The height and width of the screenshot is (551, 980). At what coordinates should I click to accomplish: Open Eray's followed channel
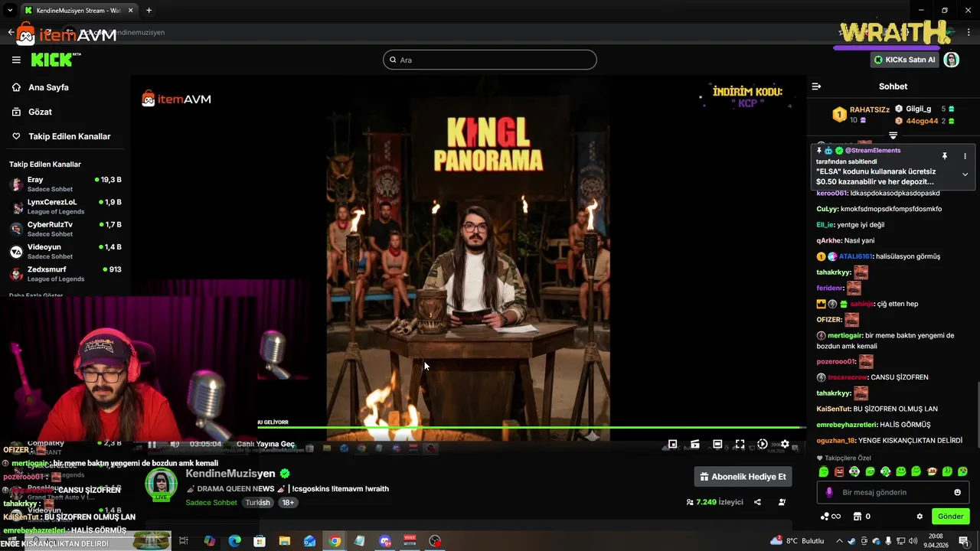[65, 184]
